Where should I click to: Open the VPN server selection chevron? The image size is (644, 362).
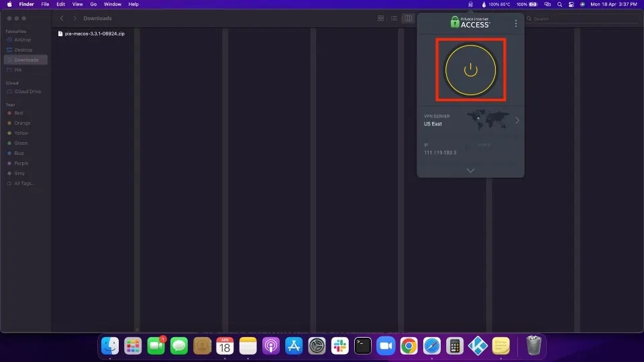(517, 120)
